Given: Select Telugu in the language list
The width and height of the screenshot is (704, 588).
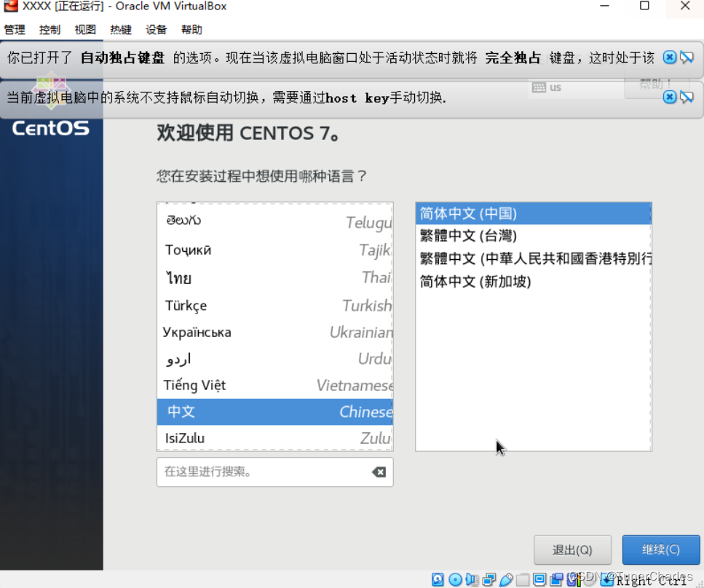Looking at the screenshot, I should [274, 221].
